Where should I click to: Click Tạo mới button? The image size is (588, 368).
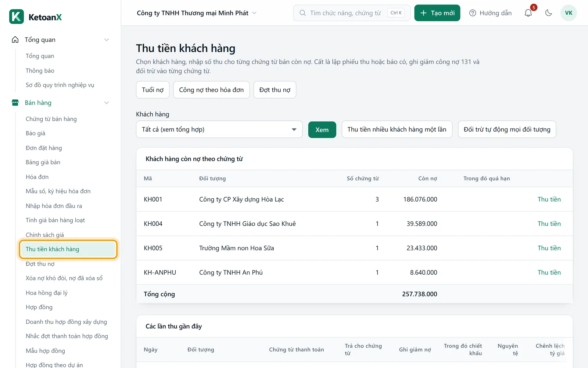coord(437,13)
